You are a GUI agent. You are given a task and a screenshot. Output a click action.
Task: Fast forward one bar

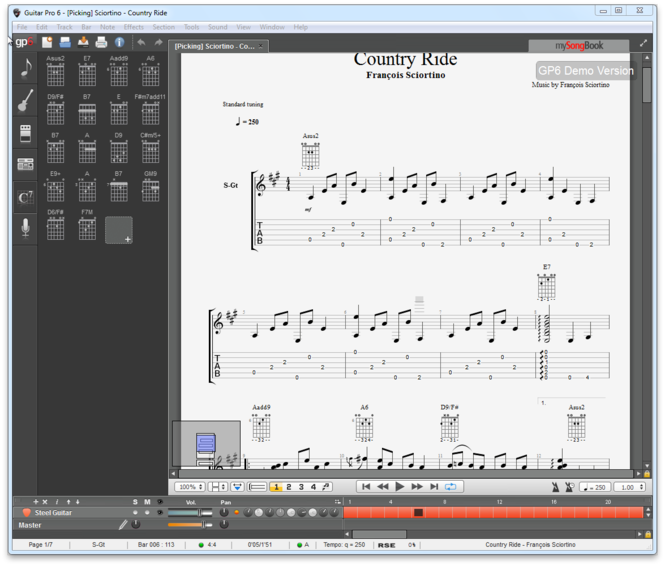(x=417, y=487)
